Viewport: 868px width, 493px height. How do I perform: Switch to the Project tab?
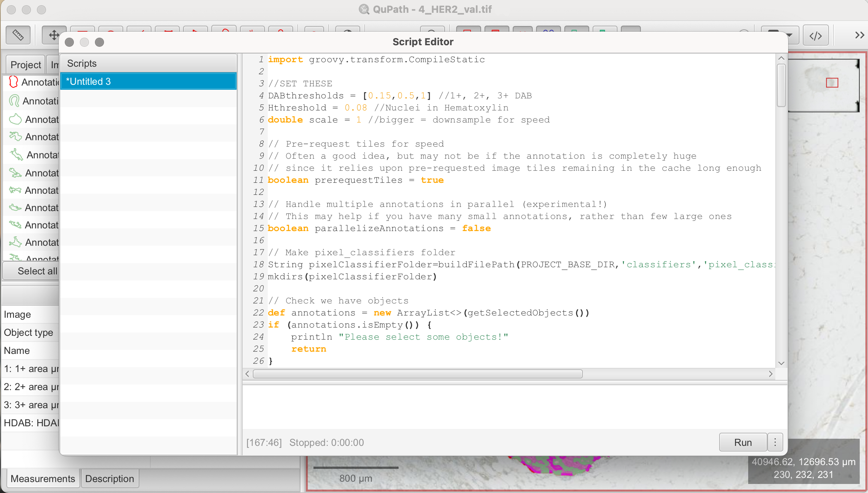tap(26, 65)
